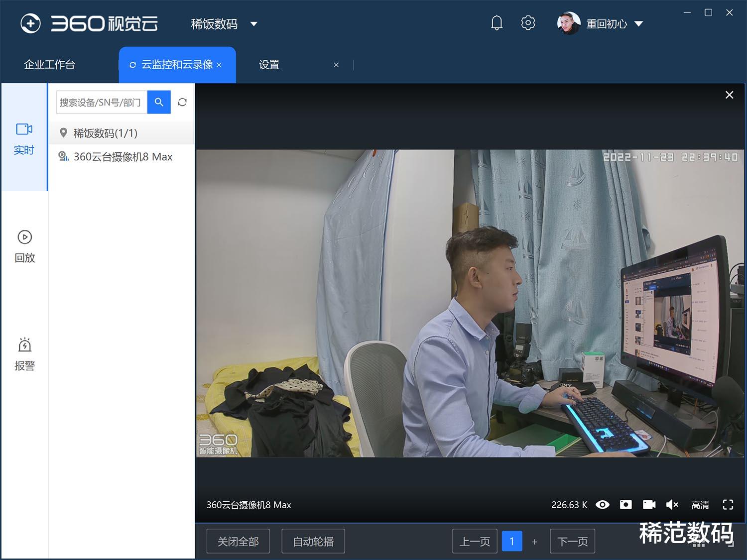Click the blue search magnifier button
This screenshot has width=747, height=560.
click(159, 102)
